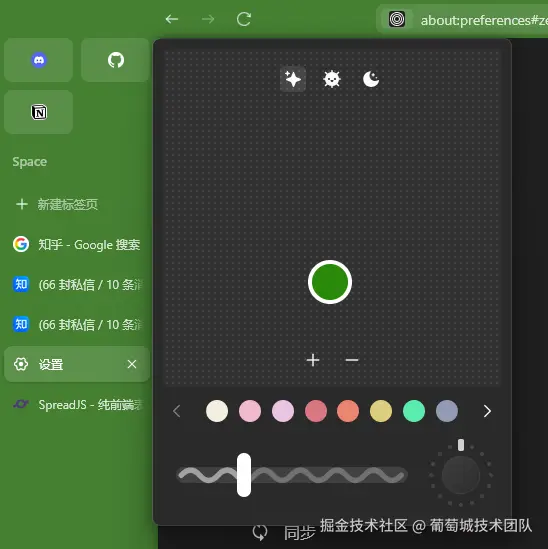This screenshot has height=549, width=548.
Task: Click the Space workspace label
Action: pyautogui.click(x=30, y=162)
